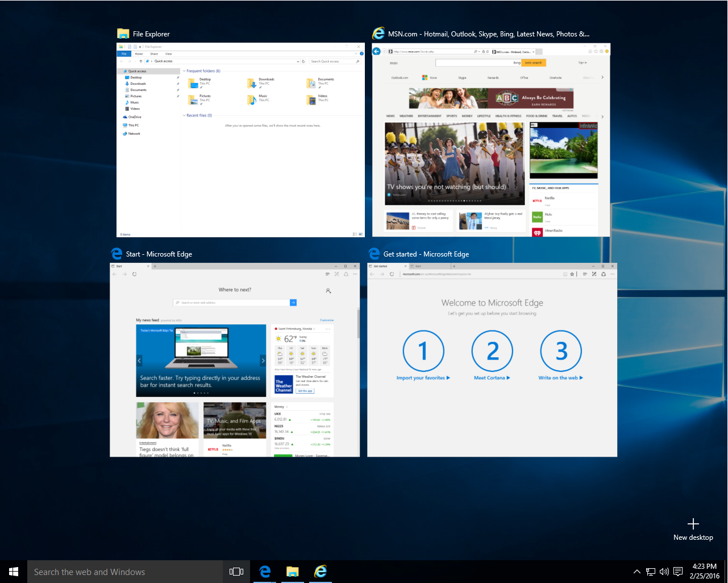Open the Action Center notifications icon
The image size is (728, 583).
tap(678, 572)
